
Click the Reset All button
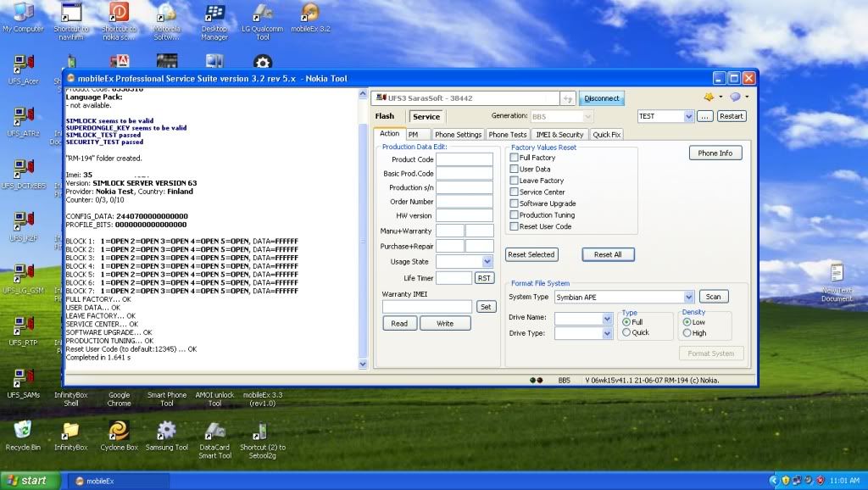[x=608, y=254]
